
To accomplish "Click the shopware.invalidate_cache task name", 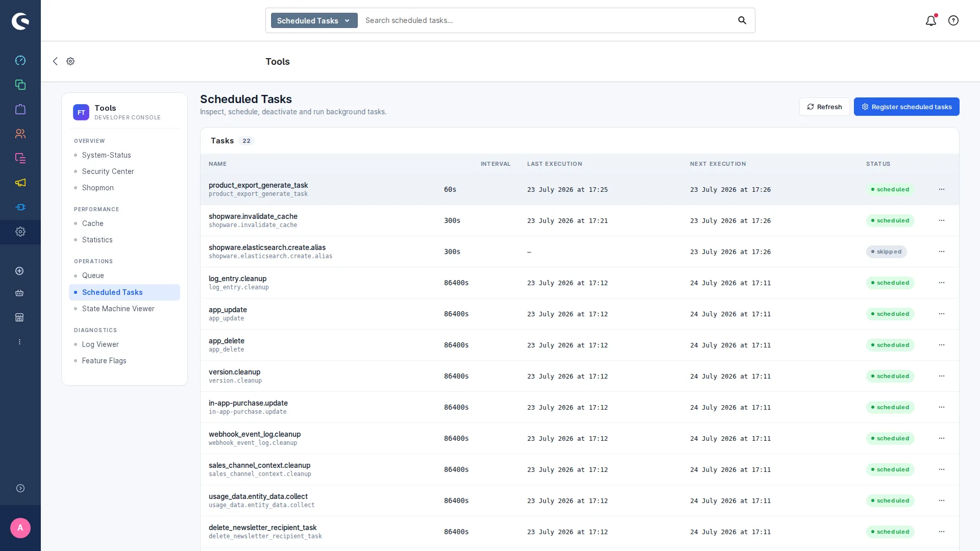I will [x=253, y=216].
